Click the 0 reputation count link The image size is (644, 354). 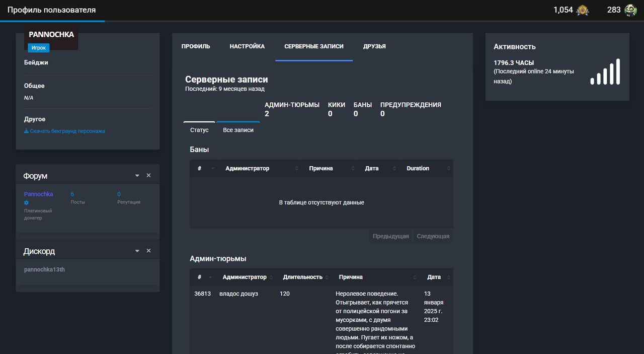pyautogui.click(x=119, y=194)
